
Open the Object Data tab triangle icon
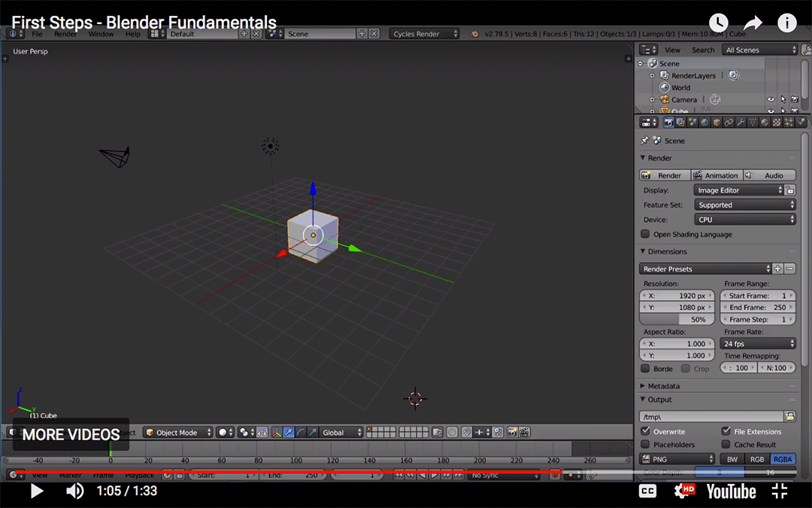pos(753,123)
